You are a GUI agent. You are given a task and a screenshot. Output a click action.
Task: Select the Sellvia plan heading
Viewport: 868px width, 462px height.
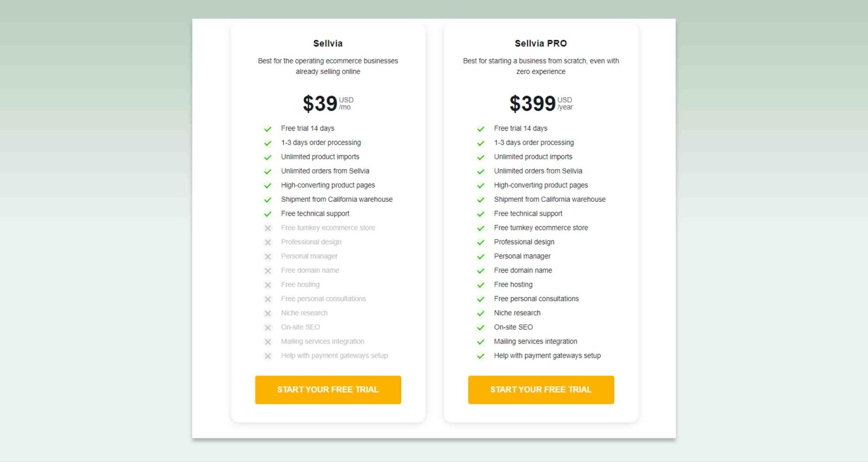pos(328,43)
